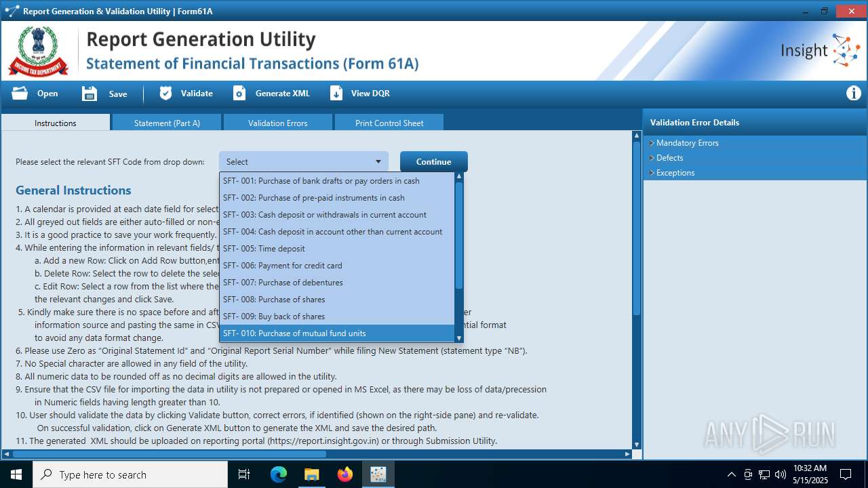Click the Generate XML toolbar label
Image resolution: width=868 pixels, height=488 pixels.
(283, 94)
